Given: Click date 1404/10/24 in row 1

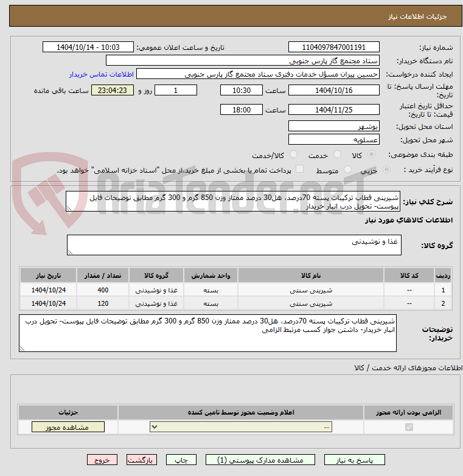Looking at the screenshot, I should [48, 290].
